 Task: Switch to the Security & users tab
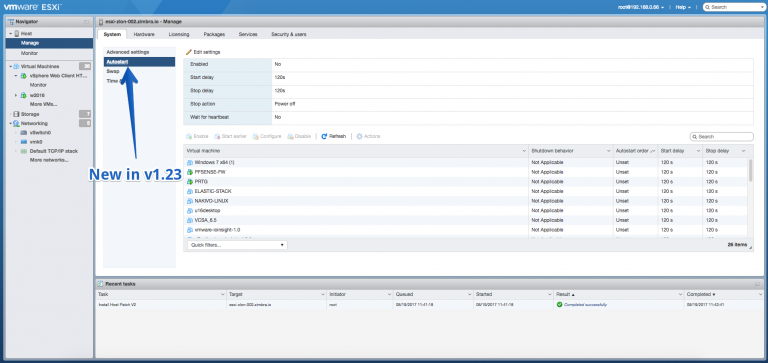click(x=289, y=34)
